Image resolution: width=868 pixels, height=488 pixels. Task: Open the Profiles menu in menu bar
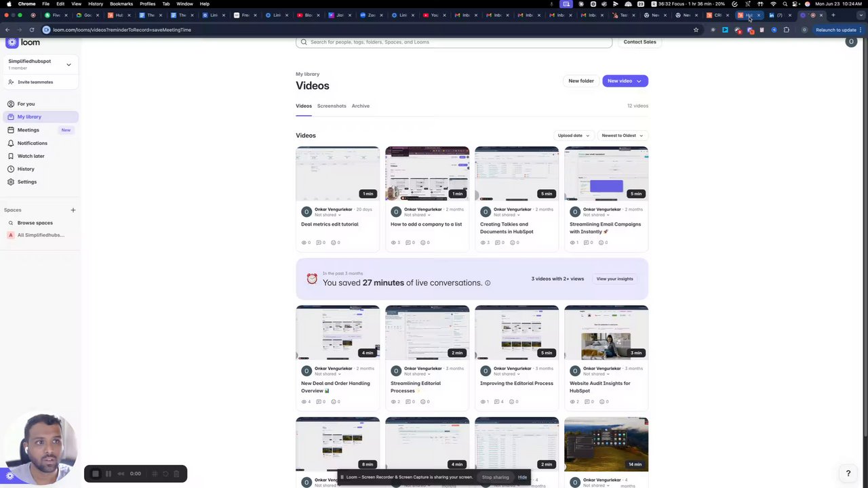(x=147, y=4)
